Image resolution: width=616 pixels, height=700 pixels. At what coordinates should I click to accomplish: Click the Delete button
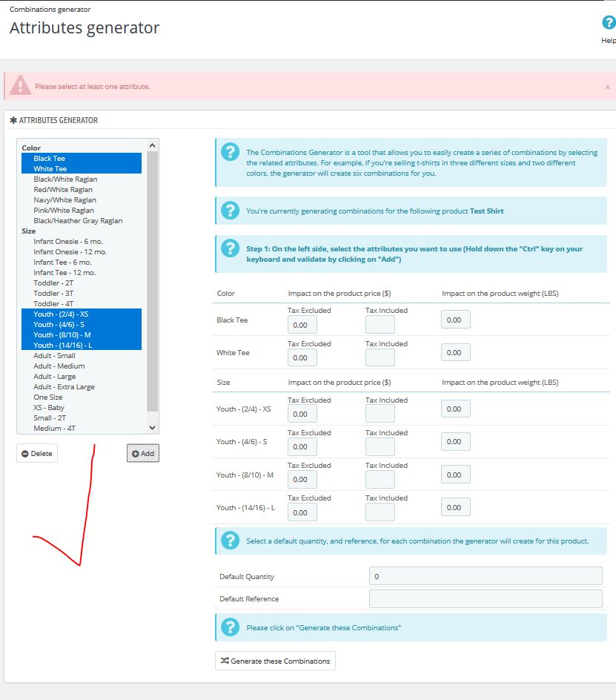point(37,453)
